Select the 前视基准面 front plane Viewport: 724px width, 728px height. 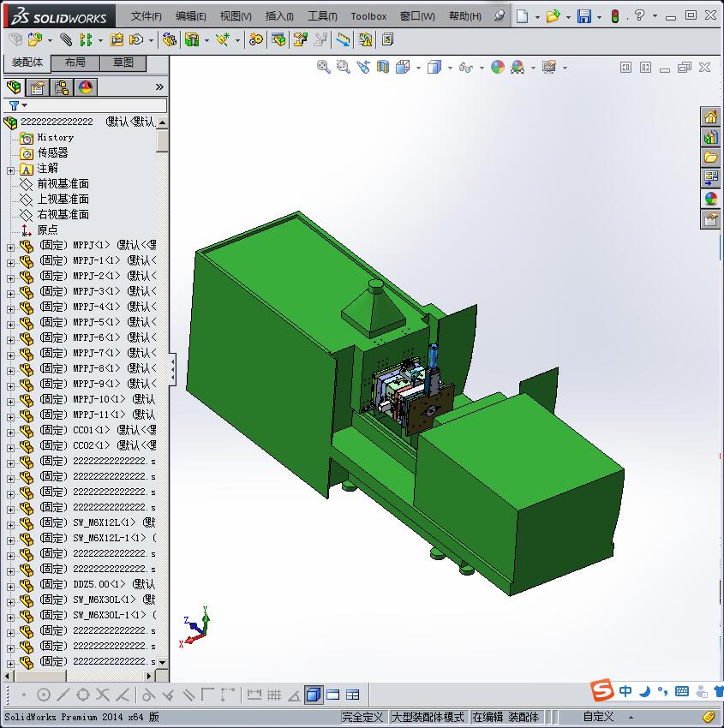point(63,184)
